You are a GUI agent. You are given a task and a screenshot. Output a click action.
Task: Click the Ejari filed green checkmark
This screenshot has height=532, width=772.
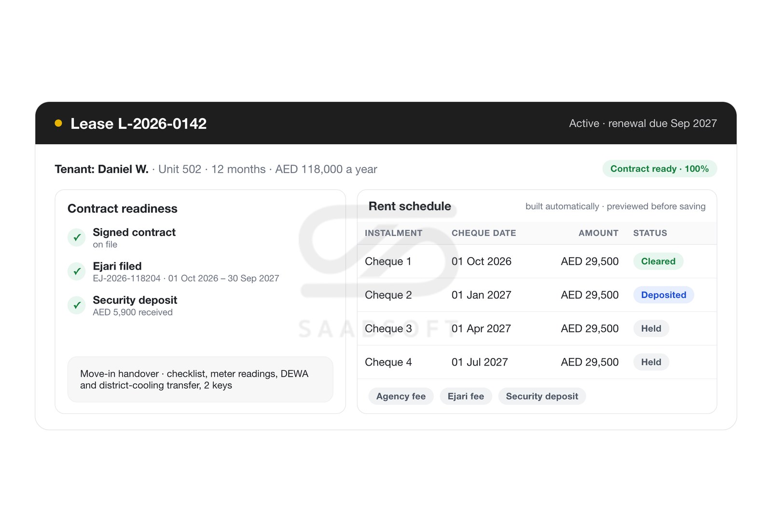coord(77,271)
